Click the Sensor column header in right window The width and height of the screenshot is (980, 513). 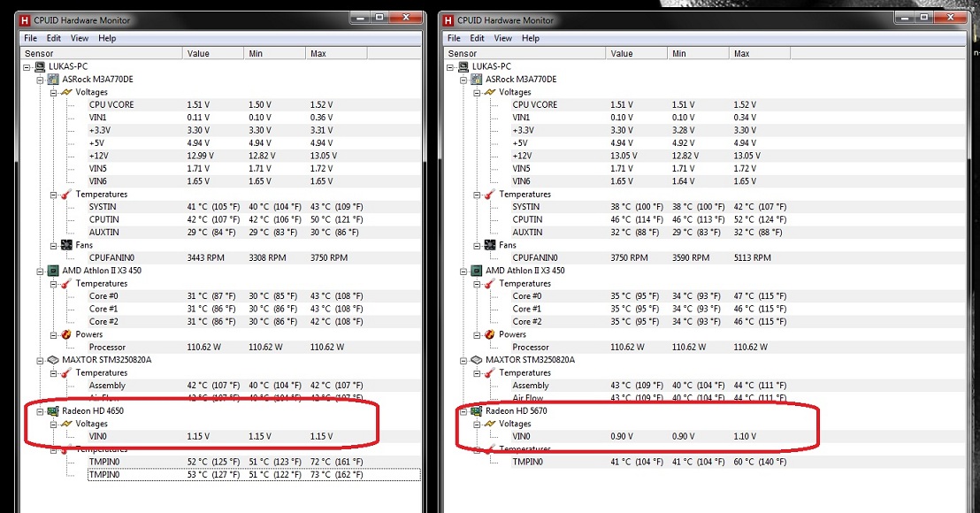tap(525, 54)
